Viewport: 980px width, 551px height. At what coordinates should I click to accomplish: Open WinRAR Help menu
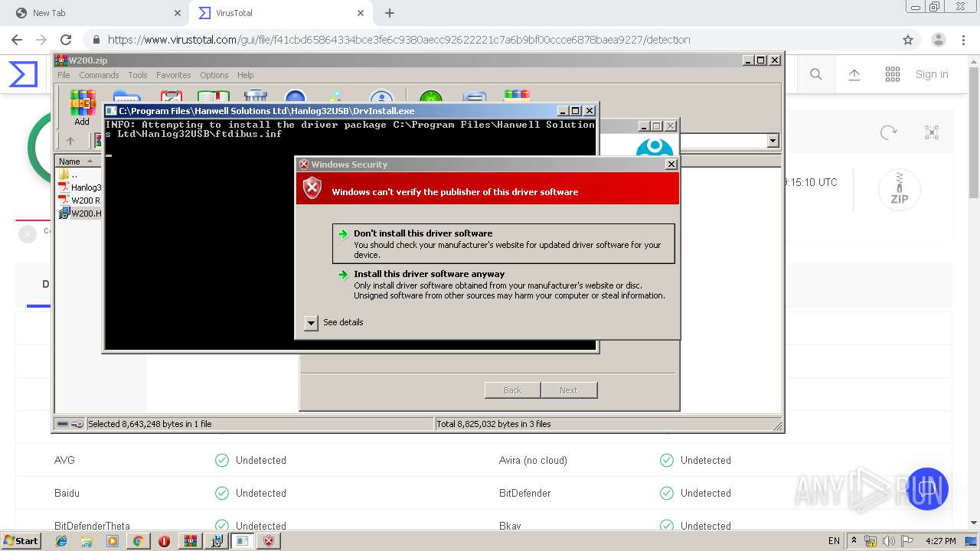(x=245, y=75)
